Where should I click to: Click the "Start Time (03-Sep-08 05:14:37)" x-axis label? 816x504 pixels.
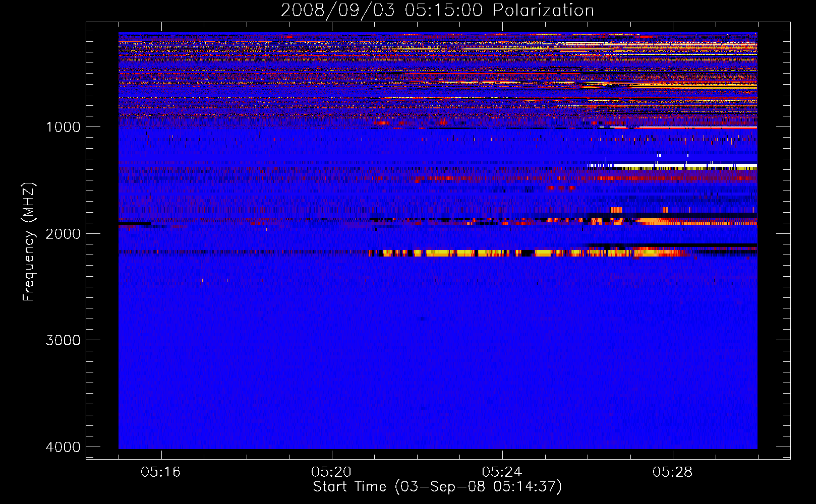tap(437, 487)
